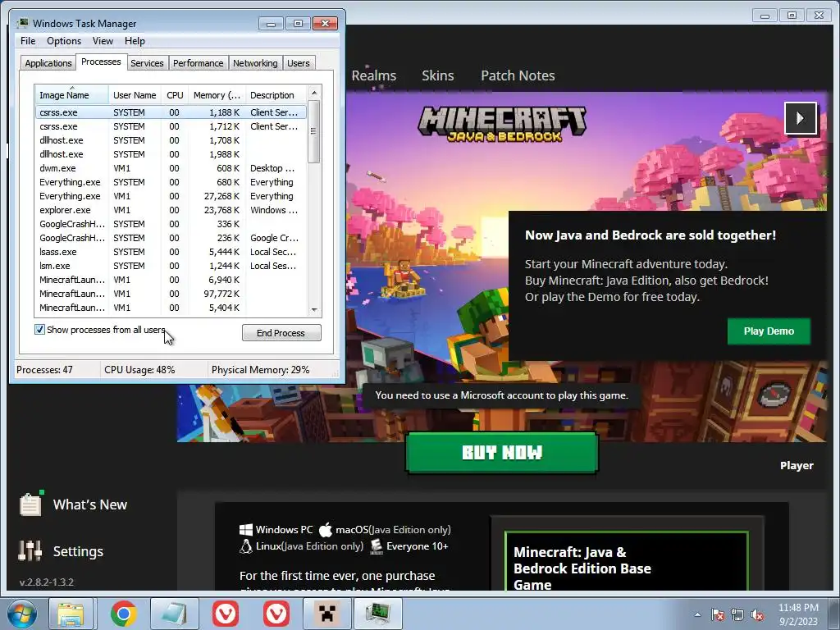Open Task Manager View menu

[x=103, y=41]
